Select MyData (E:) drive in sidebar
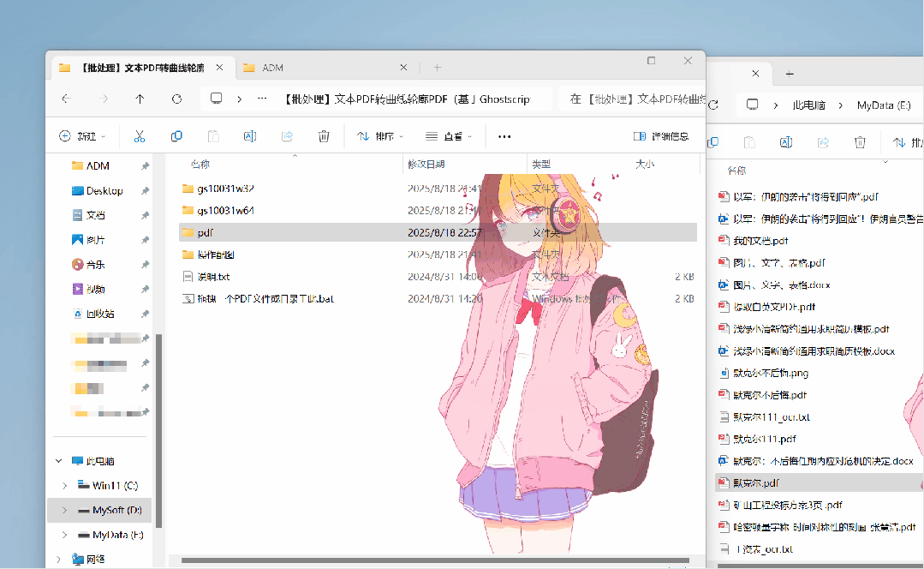 [x=117, y=535]
